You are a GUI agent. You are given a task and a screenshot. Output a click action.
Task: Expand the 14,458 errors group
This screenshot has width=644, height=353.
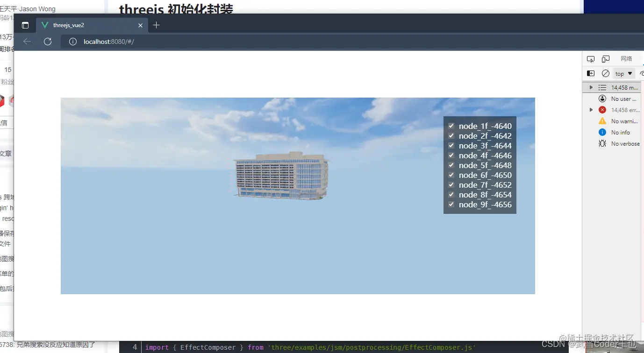point(591,110)
